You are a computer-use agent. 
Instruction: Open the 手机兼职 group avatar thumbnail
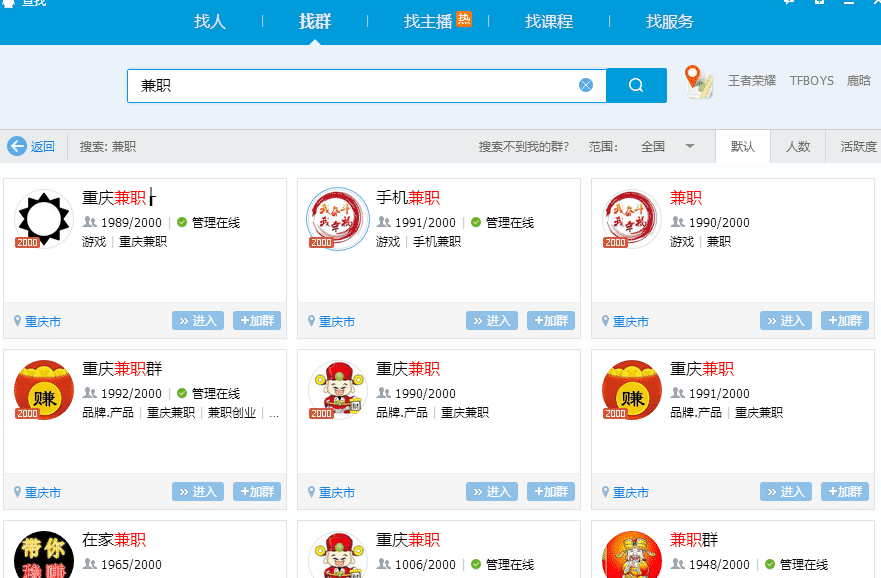[x=338, y=218]
